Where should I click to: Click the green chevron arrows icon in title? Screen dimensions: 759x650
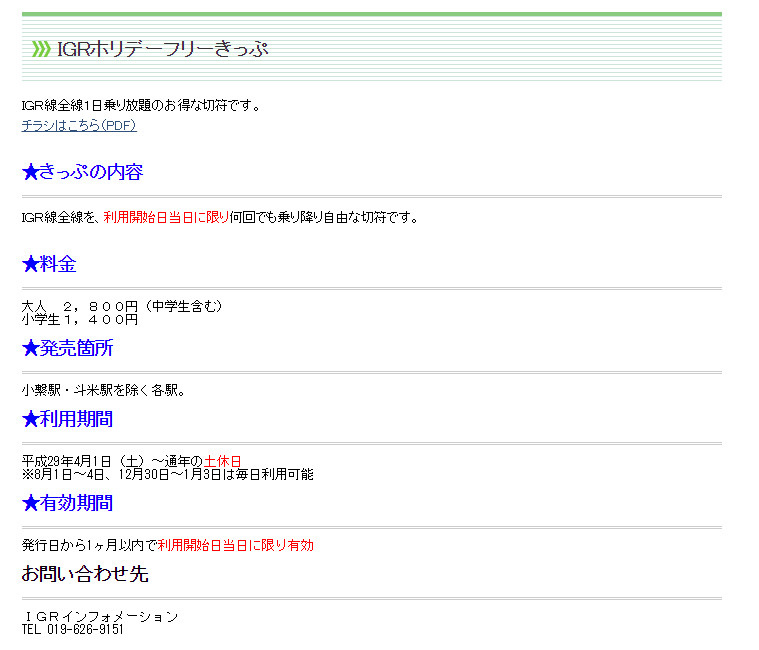pyautogui.click(x=41, y=49)
